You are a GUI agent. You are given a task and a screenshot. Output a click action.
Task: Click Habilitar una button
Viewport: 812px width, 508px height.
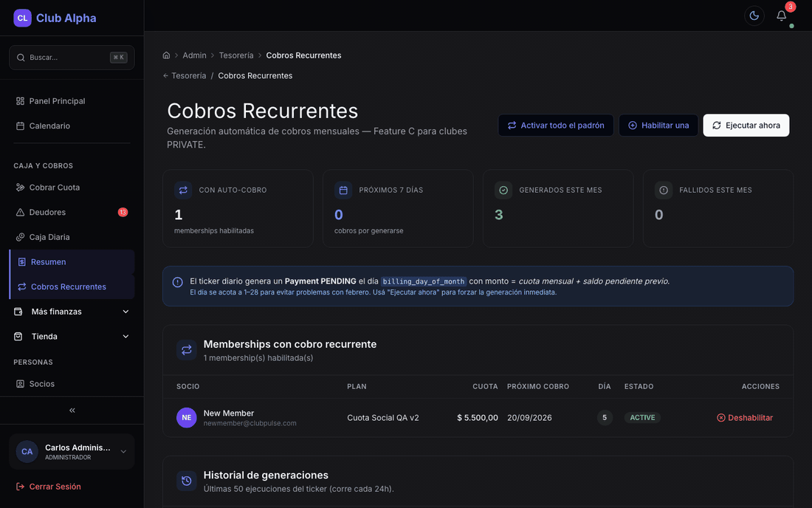tap(658, 126)
